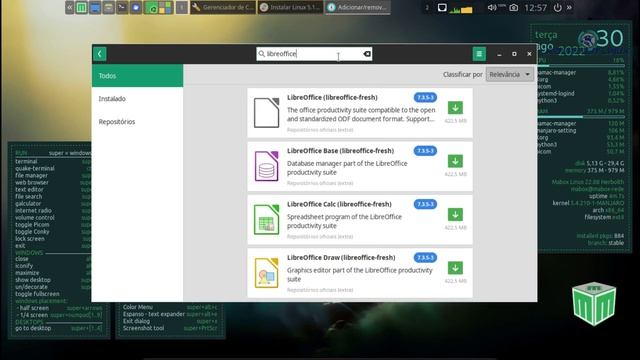
Task: Switch to Instalar Linux 5.1... taskbar window
Action: (291, 7)
